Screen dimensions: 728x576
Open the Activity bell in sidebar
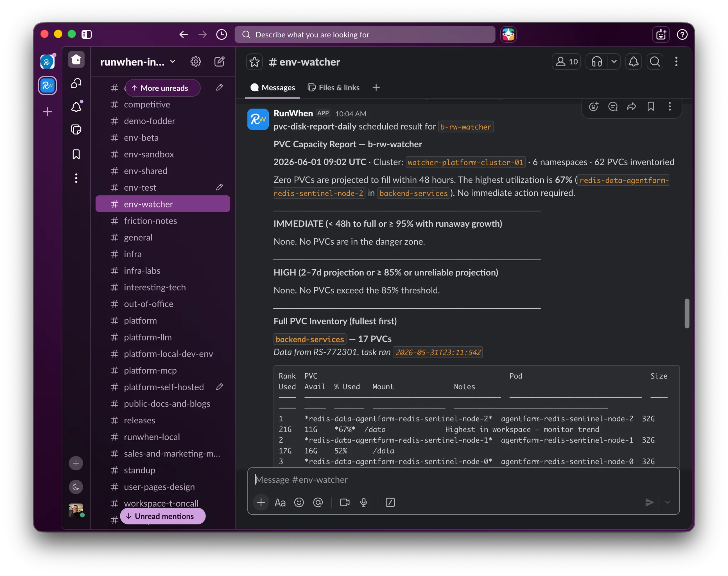click(x=76, y=106)
